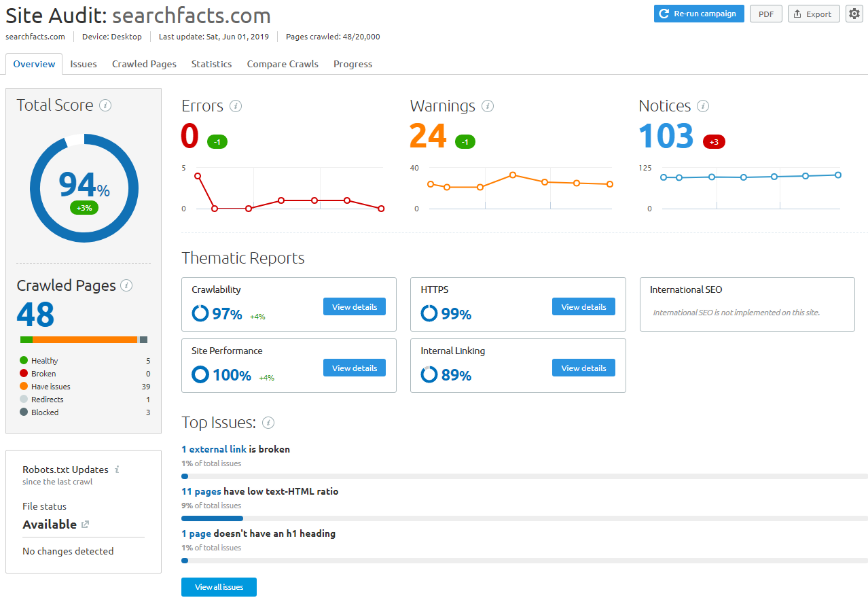
Task: Click the green -1 badge beside Warnings
Action: 465,141
